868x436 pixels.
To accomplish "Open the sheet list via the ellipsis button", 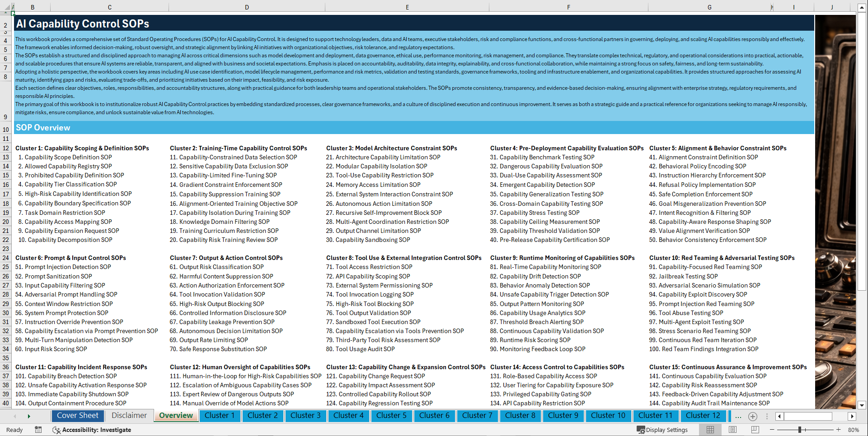I will click(738, 416).
